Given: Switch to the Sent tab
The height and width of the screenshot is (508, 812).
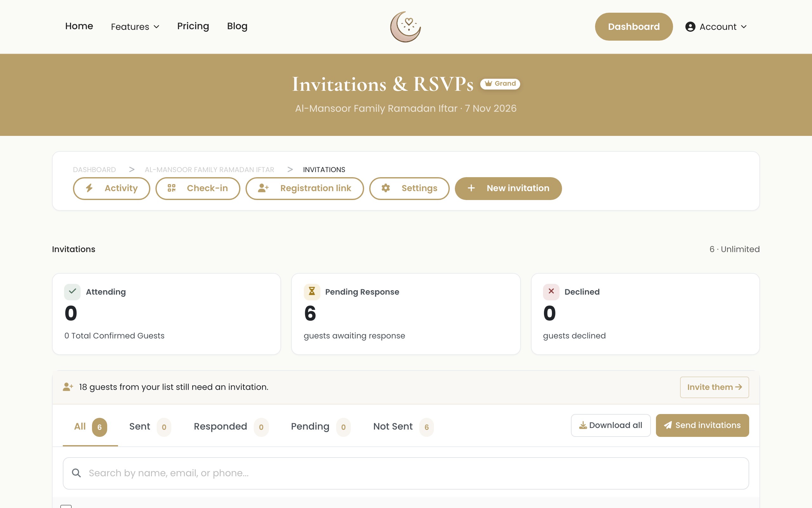Looking at the screenshot, I should (150, 427).
